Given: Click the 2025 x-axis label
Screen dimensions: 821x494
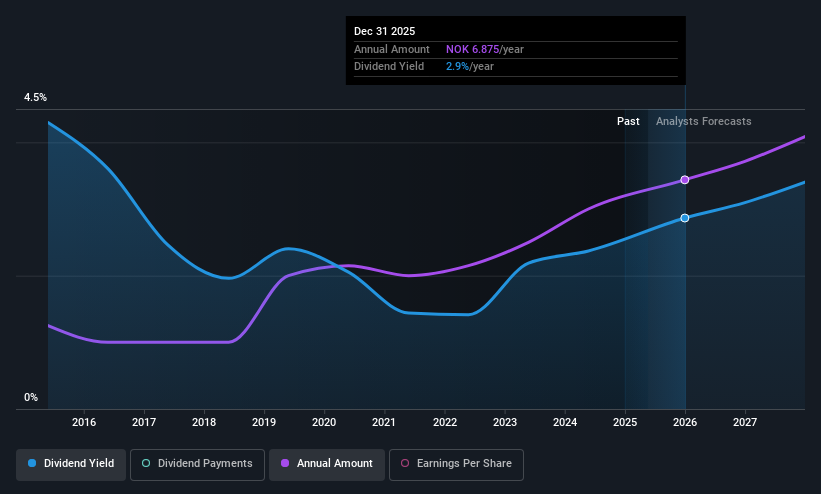Looking at the screenshot, I should (625, 422).
